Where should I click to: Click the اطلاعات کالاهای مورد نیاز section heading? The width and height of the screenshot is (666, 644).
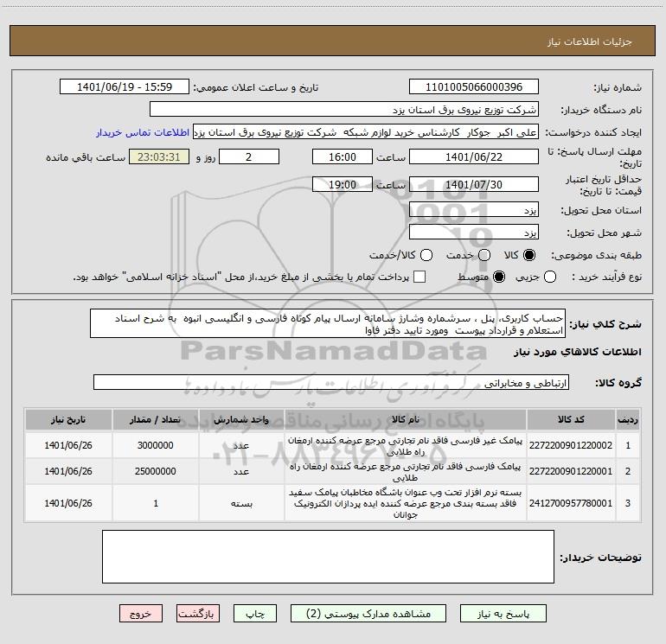[x=578, y=352]
